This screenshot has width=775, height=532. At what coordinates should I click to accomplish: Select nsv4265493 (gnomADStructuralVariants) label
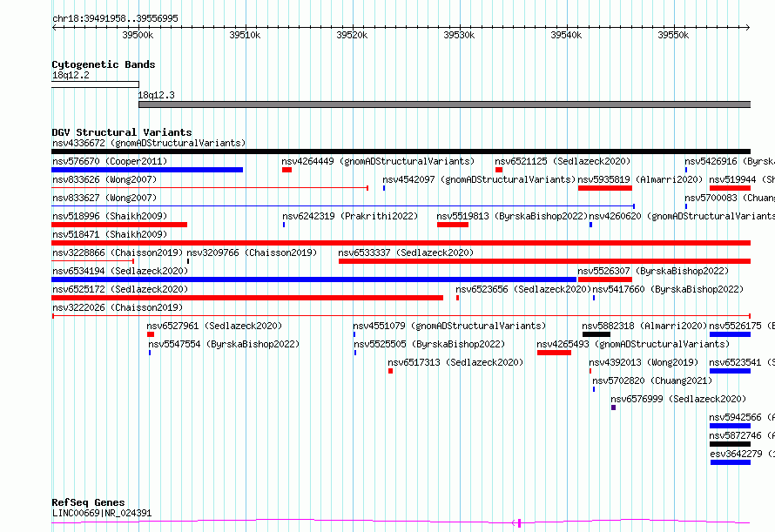coord(633,344)
